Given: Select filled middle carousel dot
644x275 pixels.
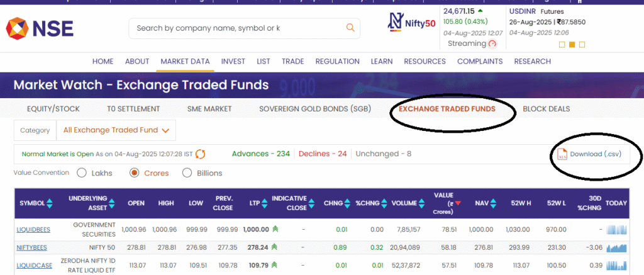Looking at the screenshot, I should pos(572,45).
